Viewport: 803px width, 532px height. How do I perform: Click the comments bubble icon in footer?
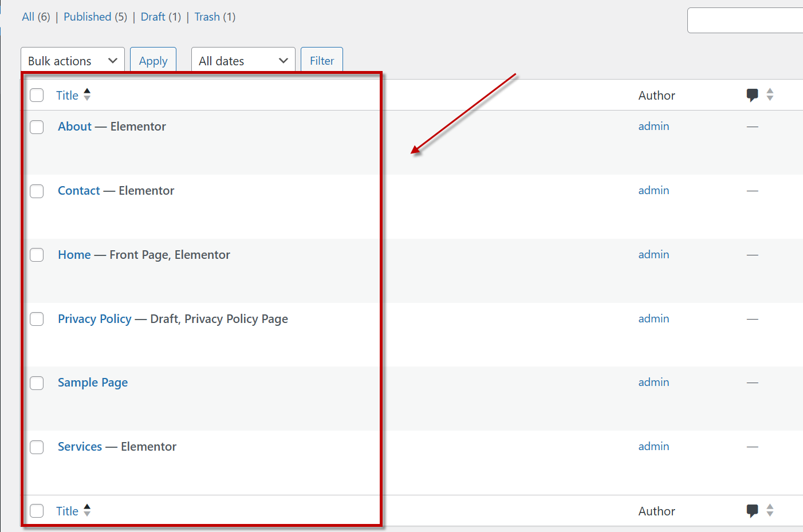(752, 511)
